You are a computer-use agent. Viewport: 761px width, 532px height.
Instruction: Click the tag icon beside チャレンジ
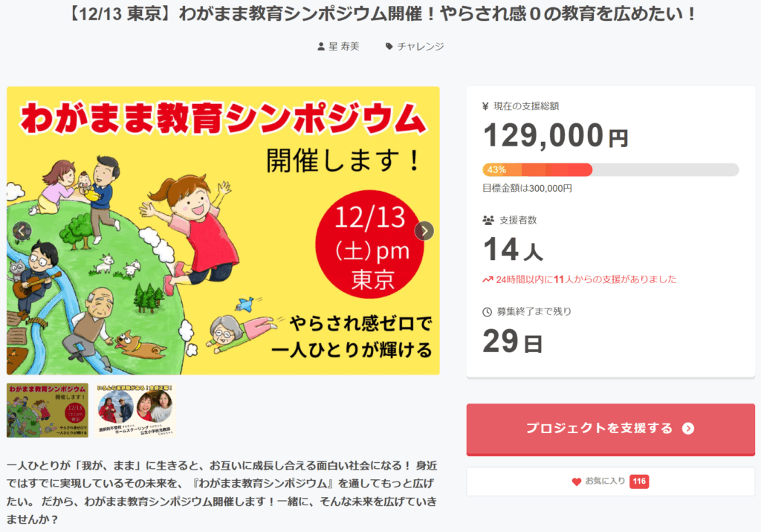(389, 47)
